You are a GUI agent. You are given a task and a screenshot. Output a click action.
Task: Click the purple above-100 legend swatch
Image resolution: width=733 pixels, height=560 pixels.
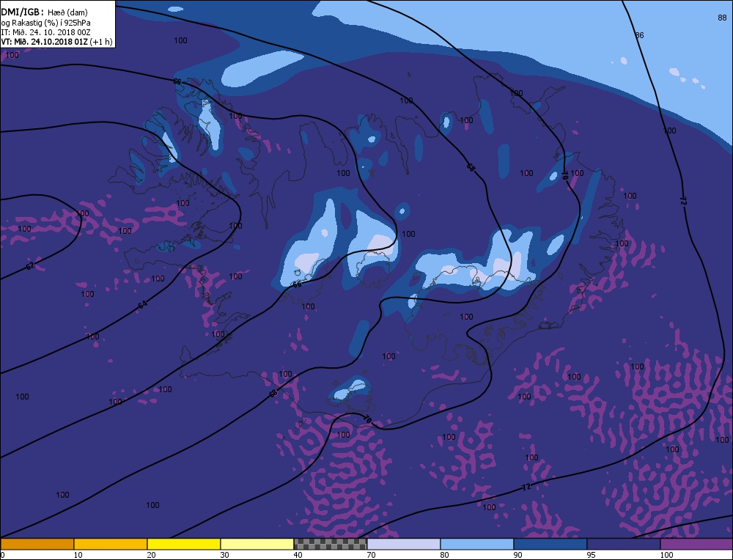[696, 544]
